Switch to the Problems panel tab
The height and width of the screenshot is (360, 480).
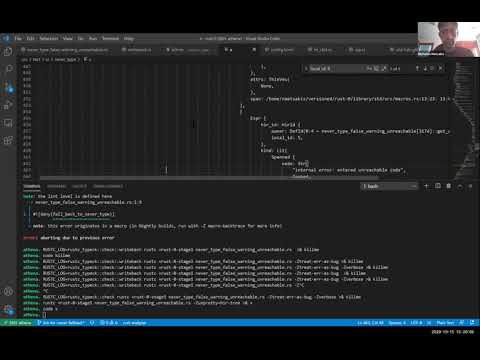click(x=56, y=186)
